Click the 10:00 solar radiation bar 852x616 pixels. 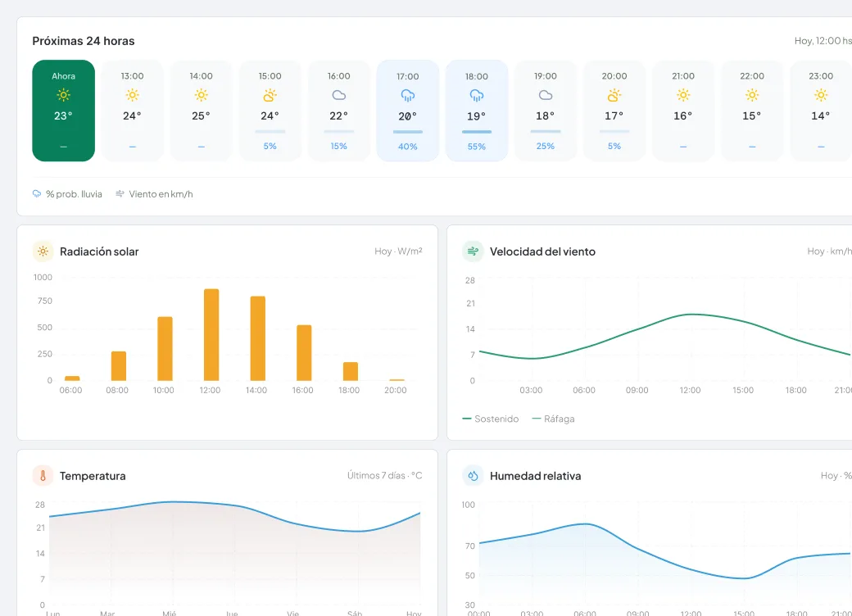(165, 349)
